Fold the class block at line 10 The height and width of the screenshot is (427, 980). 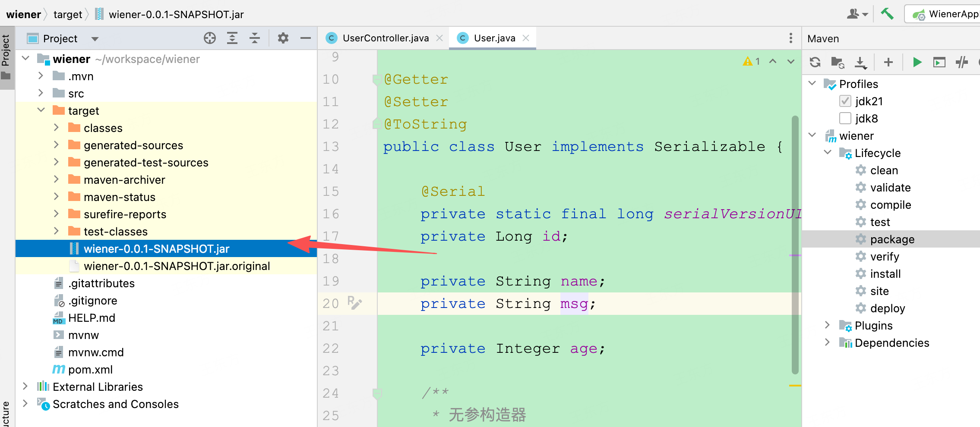coord(376,79)
